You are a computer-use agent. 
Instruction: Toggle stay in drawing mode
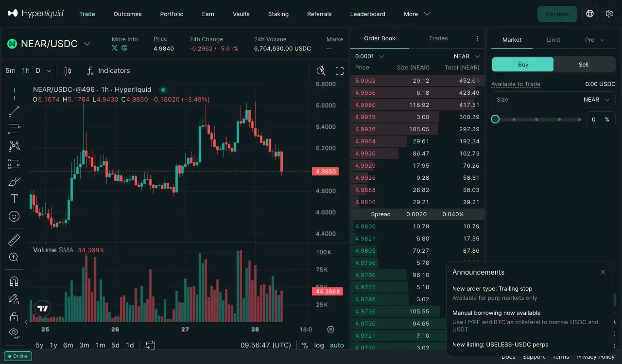tap(14, 299)
